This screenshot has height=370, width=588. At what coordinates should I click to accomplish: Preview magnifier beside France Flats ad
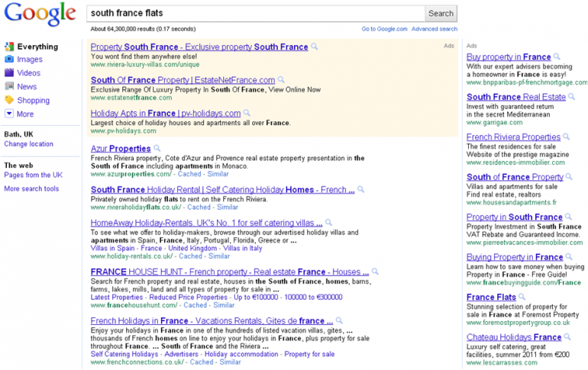[522, 297]
